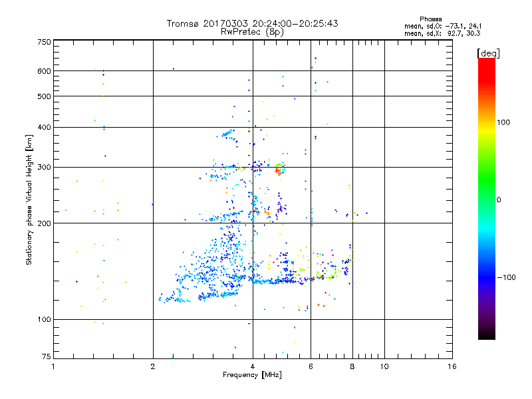
Task: Click the x-axis label '4'
Action: tap(253, 366)
